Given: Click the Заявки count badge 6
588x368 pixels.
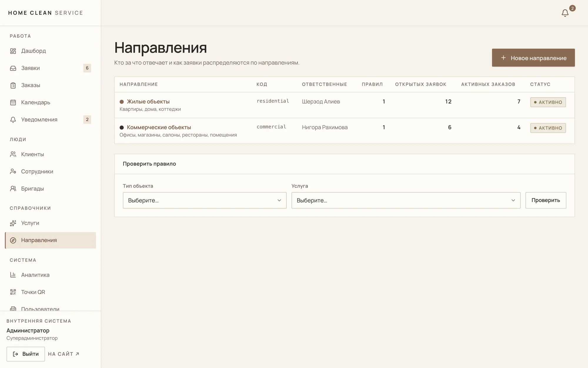Looking at the screenshot, I should click(x=87, y=68).
